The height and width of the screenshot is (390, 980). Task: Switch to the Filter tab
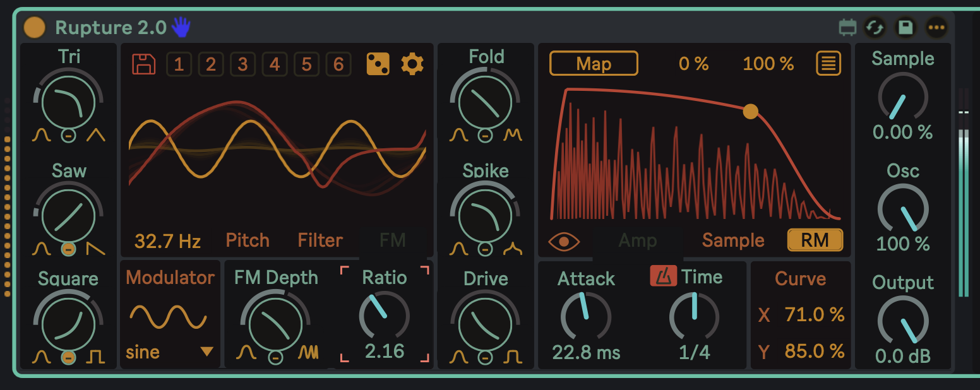click(320, 240)
